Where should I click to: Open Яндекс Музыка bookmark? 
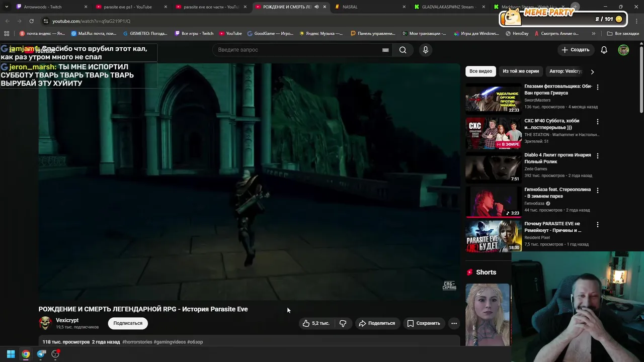point(321,34)
